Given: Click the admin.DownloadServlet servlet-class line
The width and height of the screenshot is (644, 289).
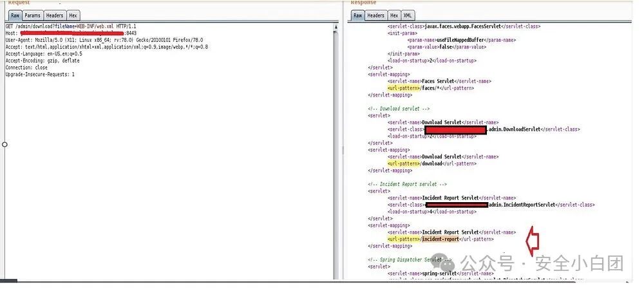Looking at the screenshot, I should (484, 129).
